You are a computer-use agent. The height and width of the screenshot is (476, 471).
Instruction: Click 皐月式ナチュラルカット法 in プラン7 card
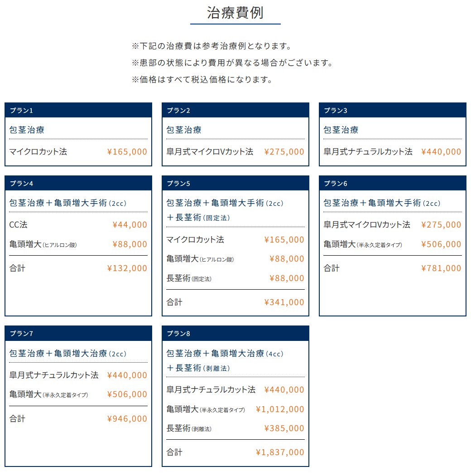[54, 375]
